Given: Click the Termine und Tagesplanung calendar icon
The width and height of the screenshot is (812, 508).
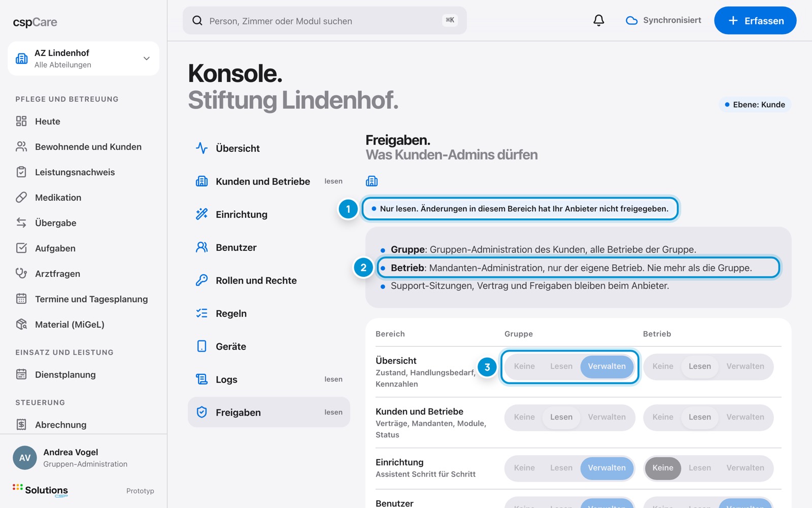Looking at the screenshot, I should tap(21, 299).
